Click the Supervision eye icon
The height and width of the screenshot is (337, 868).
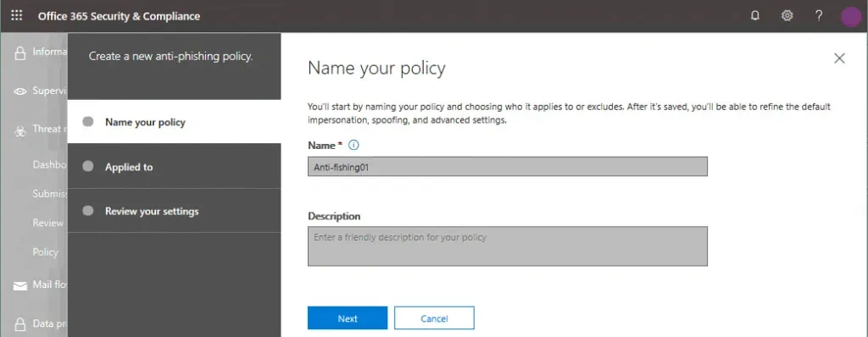20,91
